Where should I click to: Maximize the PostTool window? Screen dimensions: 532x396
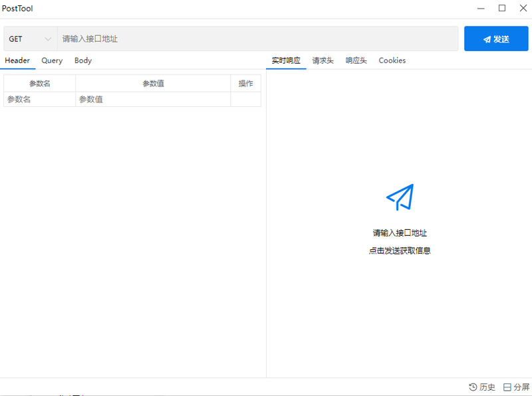502,8
